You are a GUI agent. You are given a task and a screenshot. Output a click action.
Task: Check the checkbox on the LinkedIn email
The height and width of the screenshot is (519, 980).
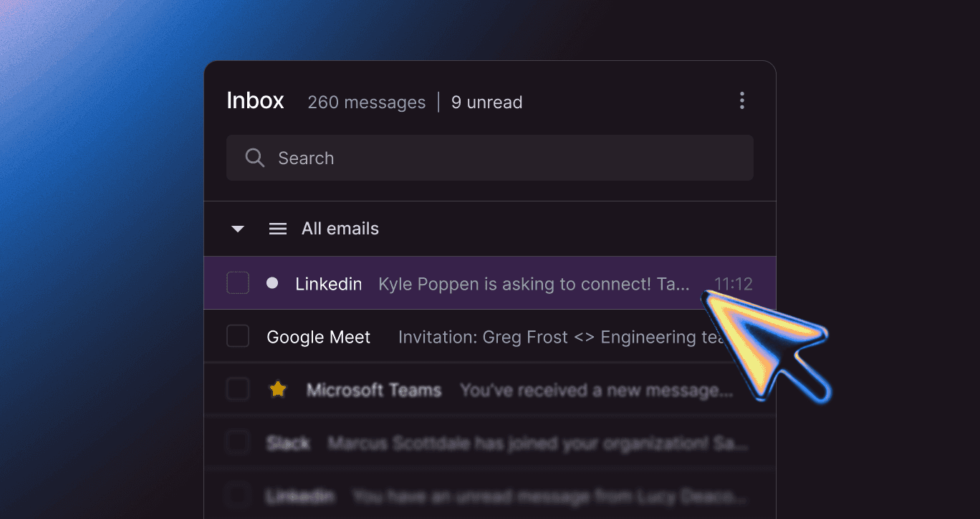tap(238, 282)
